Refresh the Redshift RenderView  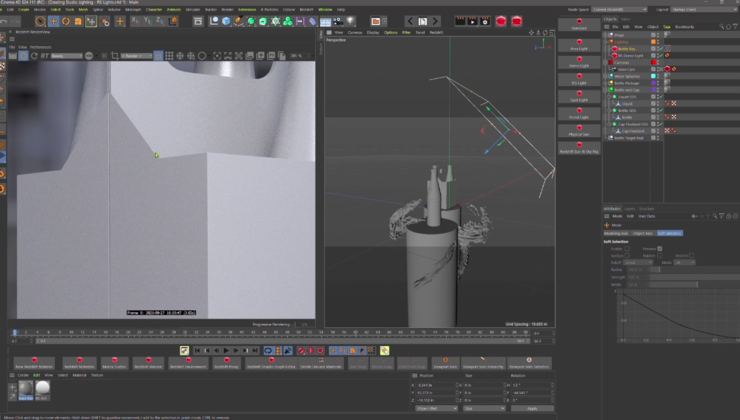point(34,56)
